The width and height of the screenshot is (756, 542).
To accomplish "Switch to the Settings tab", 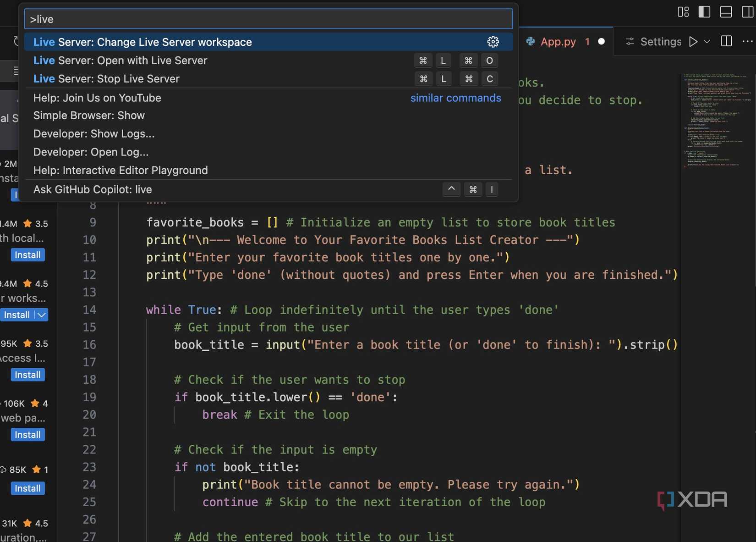I will (x=660, y=42).
